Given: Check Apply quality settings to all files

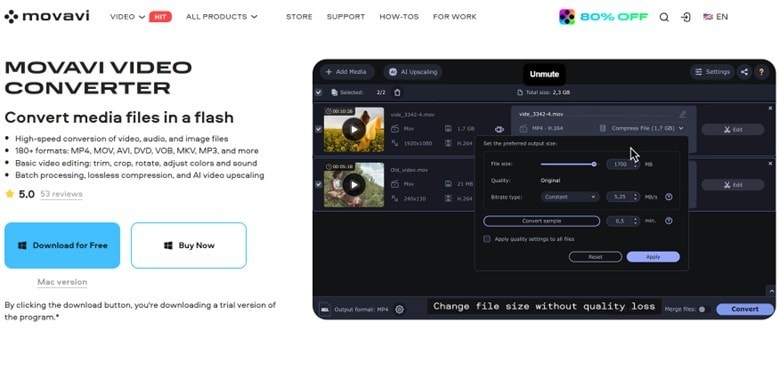Looking at the screenshot, I should pos(488,239).
